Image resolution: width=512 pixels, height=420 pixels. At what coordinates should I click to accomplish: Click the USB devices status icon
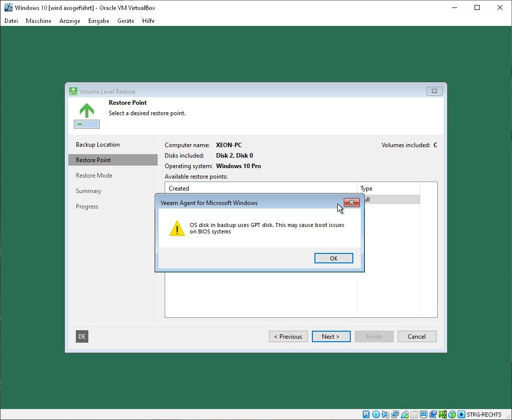405,415
